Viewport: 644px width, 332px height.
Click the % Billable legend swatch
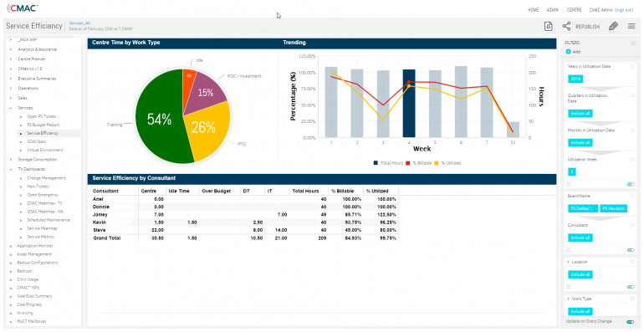[x=408, y=163]
